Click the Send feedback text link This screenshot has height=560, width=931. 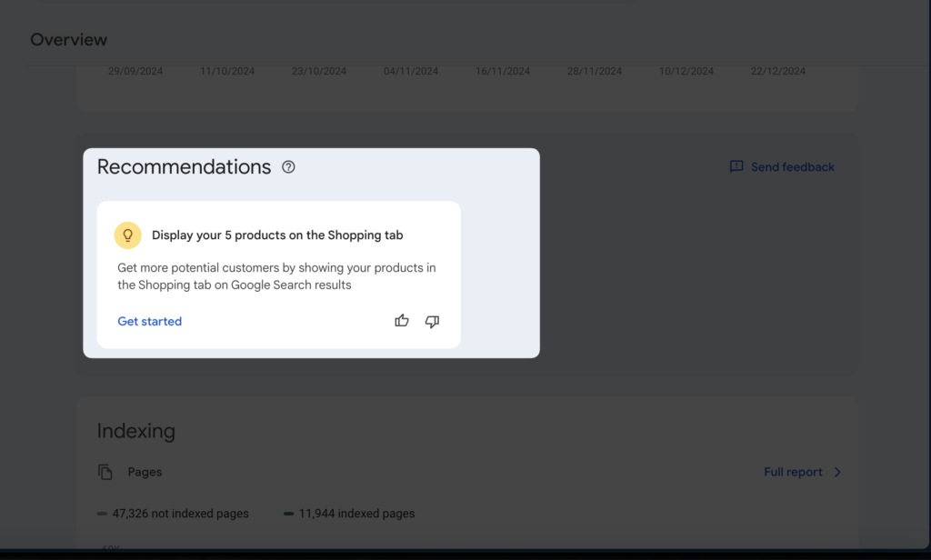tap(792, 167)
